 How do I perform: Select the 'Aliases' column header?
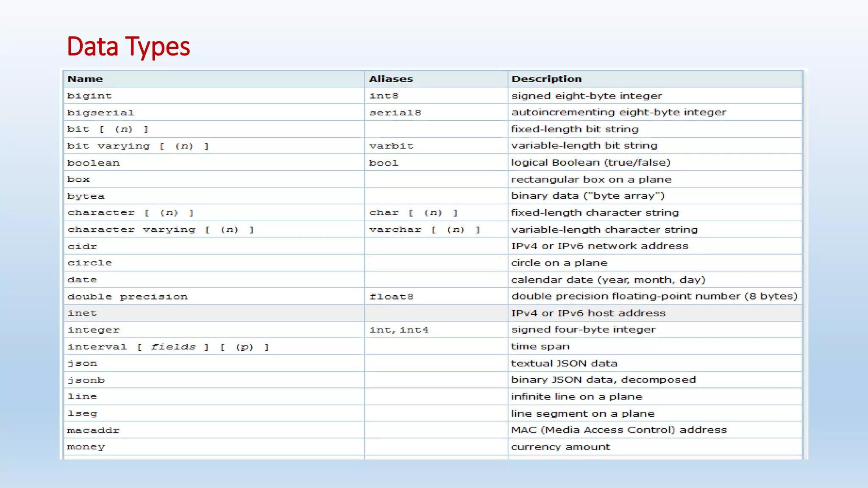click(x=436, y=79)
